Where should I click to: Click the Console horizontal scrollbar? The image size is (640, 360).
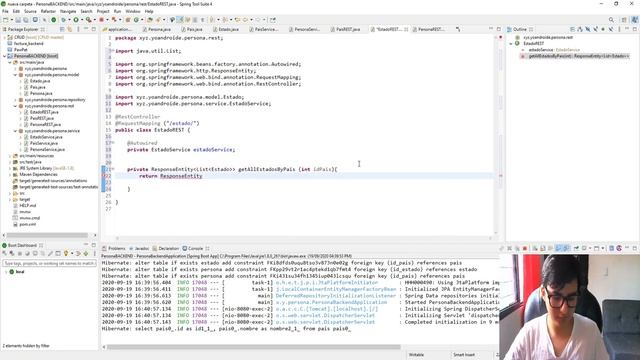point(253,347)
